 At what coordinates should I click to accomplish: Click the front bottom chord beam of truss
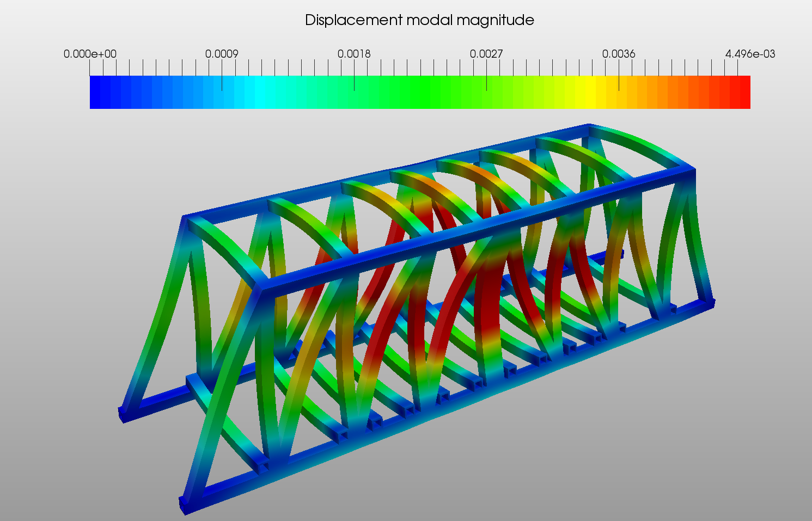pyautogui.click(x=447, y=405)
